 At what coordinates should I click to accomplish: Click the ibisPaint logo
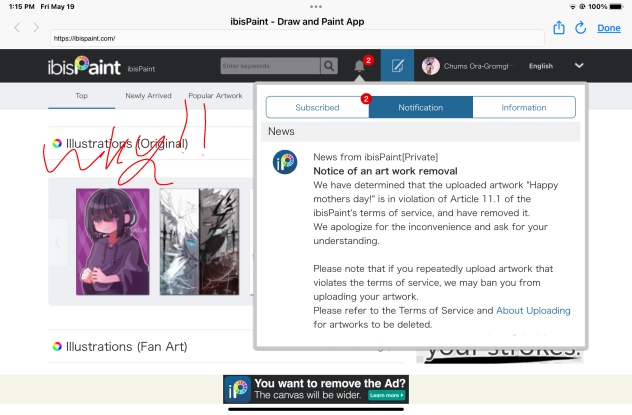pos(83,67)
